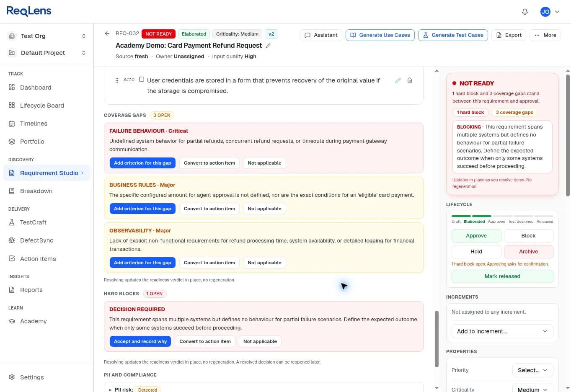Open the Test Org switcher
This screenshot has width=571, height=392.
(47, 36)
